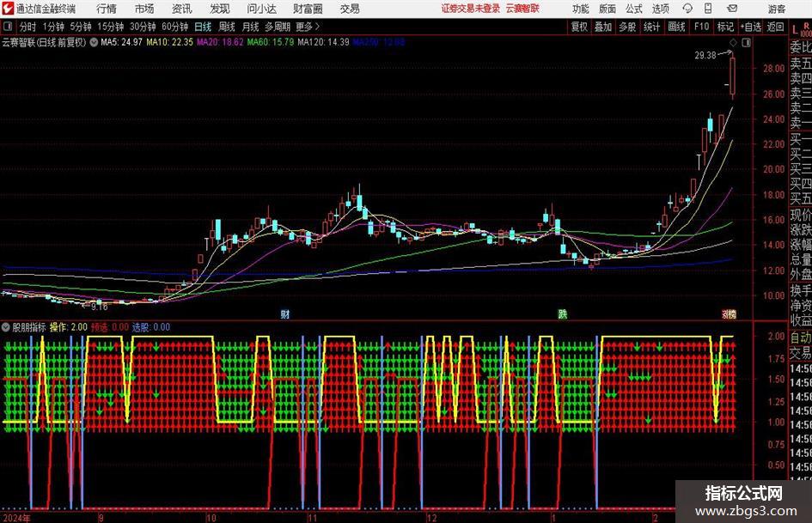The width and height of the screenshot is (812, 523).
Task: Click the MA5: 24.97 label
Action: tap(122, 42)
